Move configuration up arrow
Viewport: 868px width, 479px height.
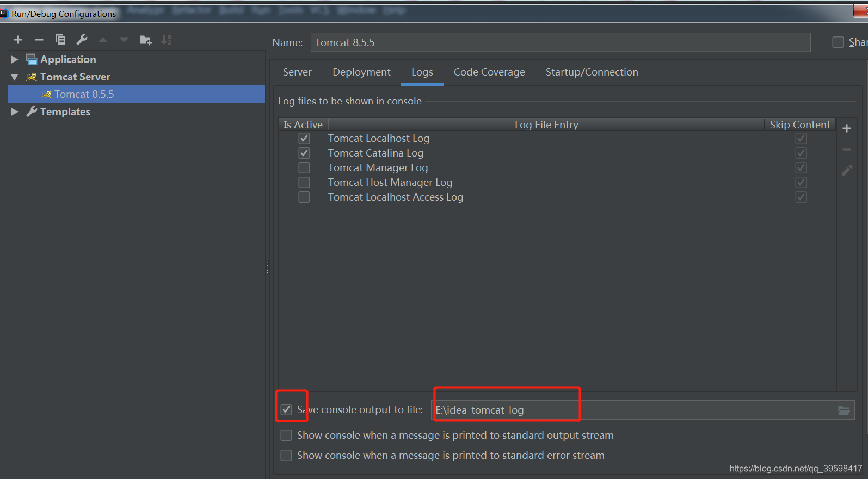[x=103, y=40]
